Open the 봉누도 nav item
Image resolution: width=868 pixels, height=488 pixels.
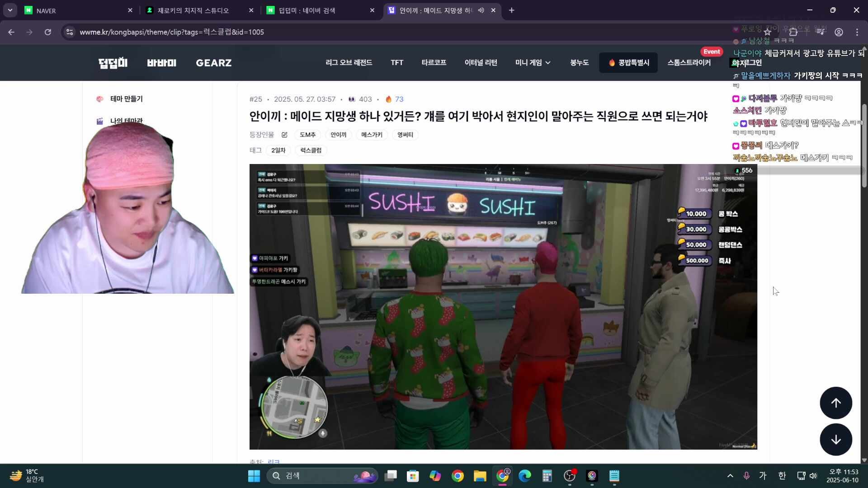(x=580, y=63)
